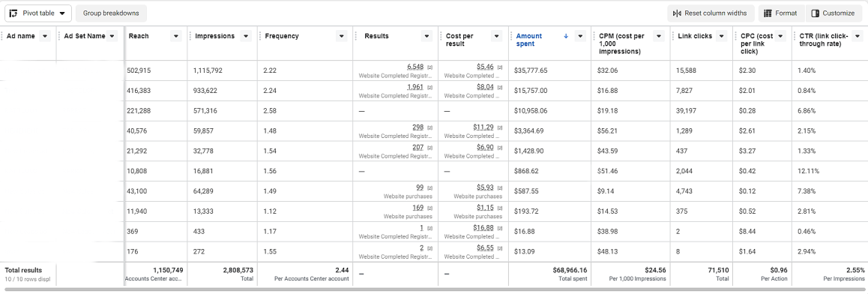868x294 pixels.
Task: Click the Frequency column header label
Action: pos(282,36)
